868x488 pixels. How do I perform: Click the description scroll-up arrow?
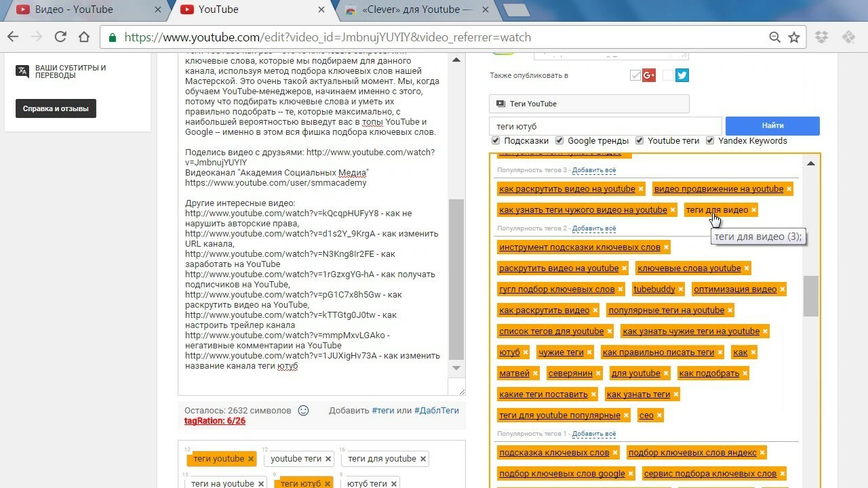coord(456,60)
